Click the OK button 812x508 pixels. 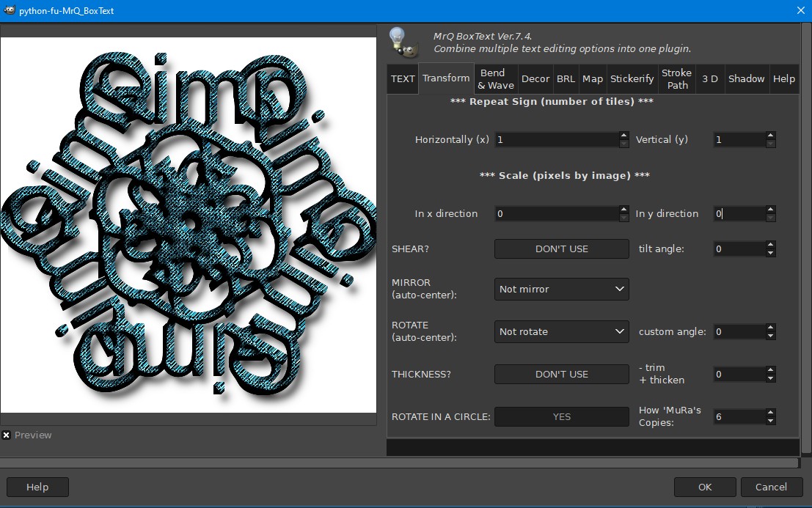[705, 487]
